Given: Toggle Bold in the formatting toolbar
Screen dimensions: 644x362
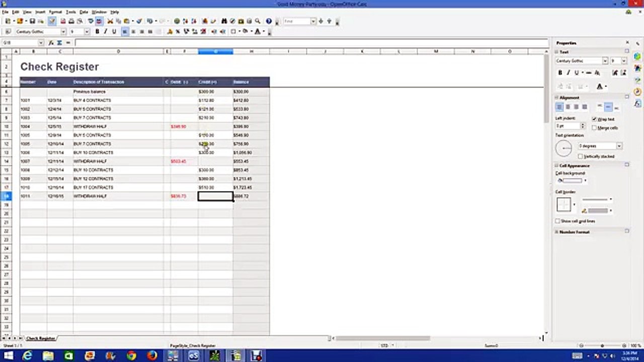Looking at the screenshot, I should tap(97, 32).
